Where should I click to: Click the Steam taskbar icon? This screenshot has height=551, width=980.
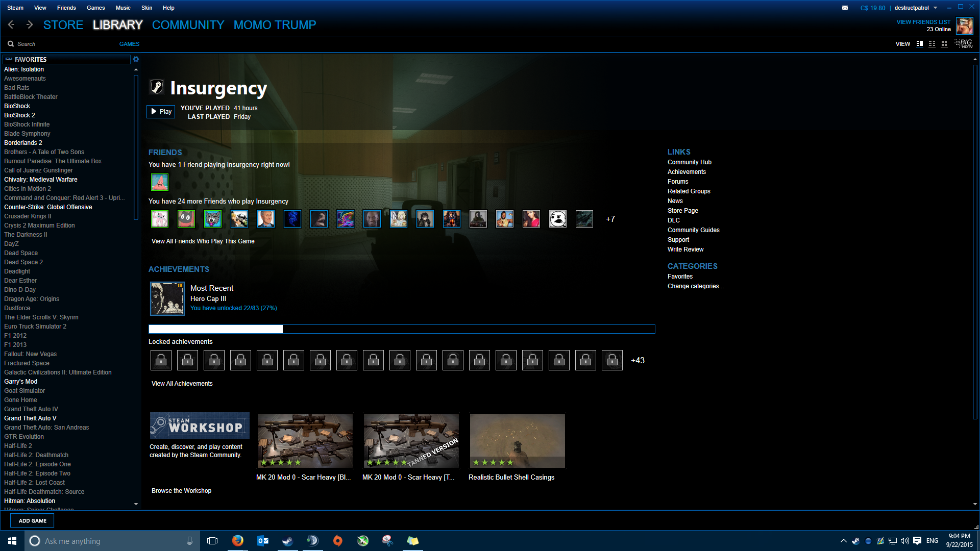click(288, 541)
